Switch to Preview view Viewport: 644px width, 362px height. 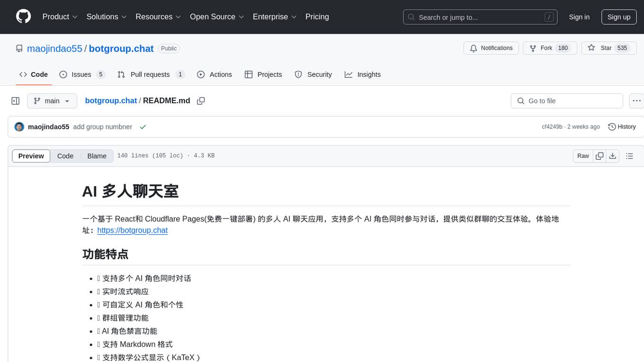pos(31,156)
